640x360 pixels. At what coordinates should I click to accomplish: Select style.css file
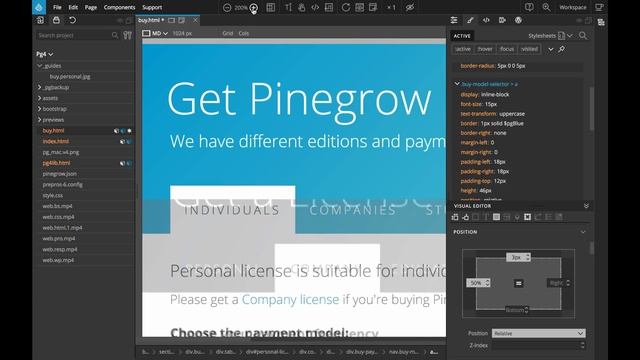pos(53,195)
